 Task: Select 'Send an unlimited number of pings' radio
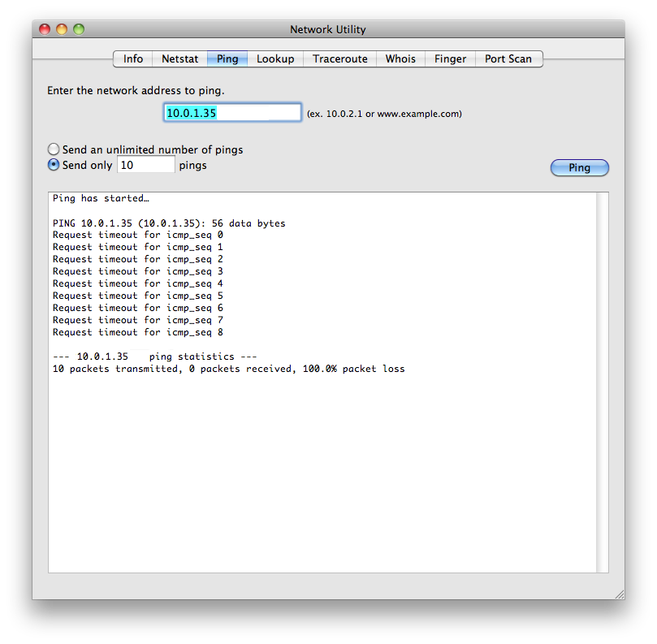pyautogui.click(x=54, y=149)
